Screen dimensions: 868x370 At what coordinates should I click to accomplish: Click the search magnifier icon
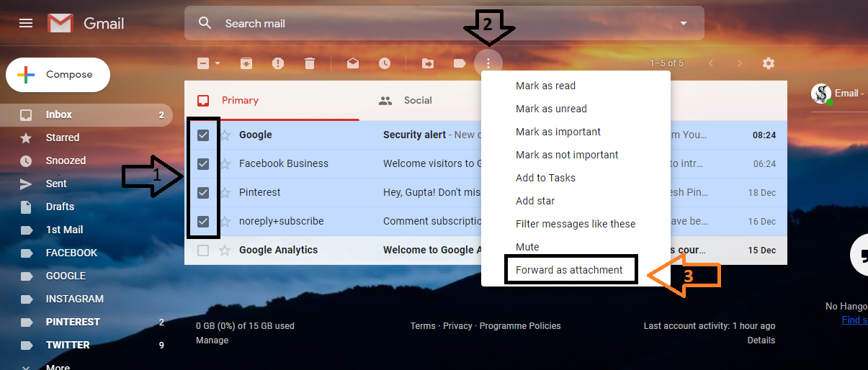coord(205,23)
